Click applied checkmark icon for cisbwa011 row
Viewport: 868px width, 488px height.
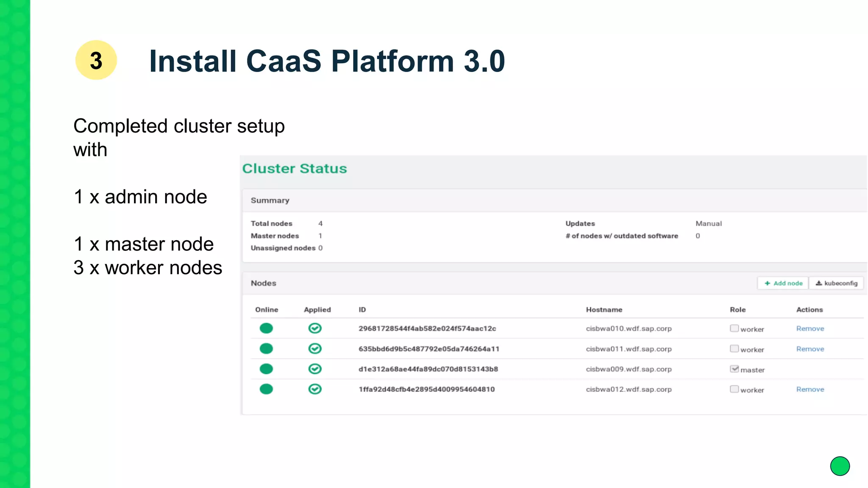pyautogui.click(x=315, y=349)
